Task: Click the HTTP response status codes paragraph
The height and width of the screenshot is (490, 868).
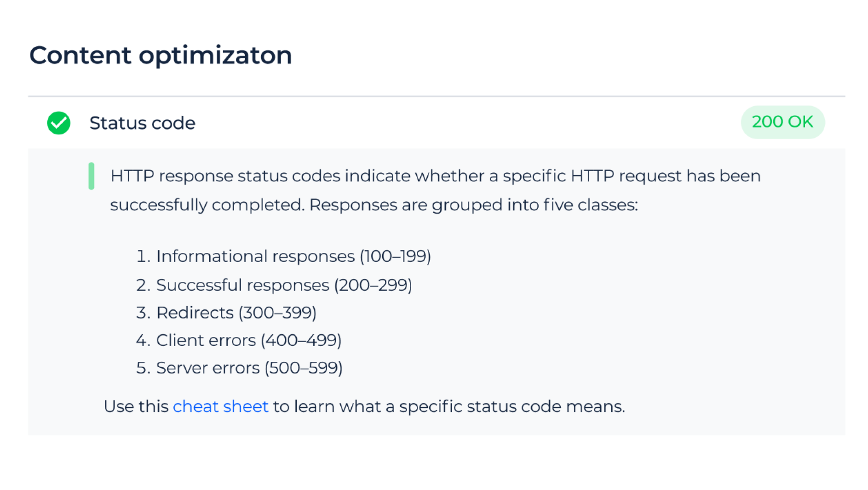Action: 435,190
